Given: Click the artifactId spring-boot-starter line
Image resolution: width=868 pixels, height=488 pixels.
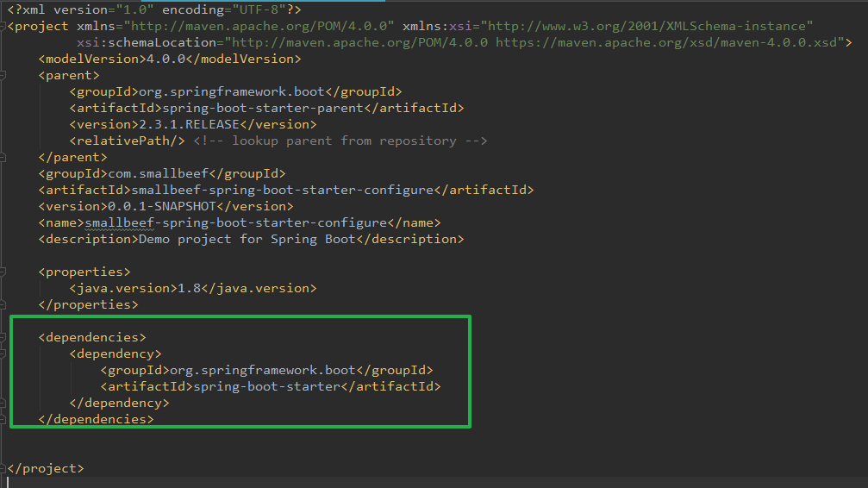Looking at the screenshot, I should tap(271, 386).
